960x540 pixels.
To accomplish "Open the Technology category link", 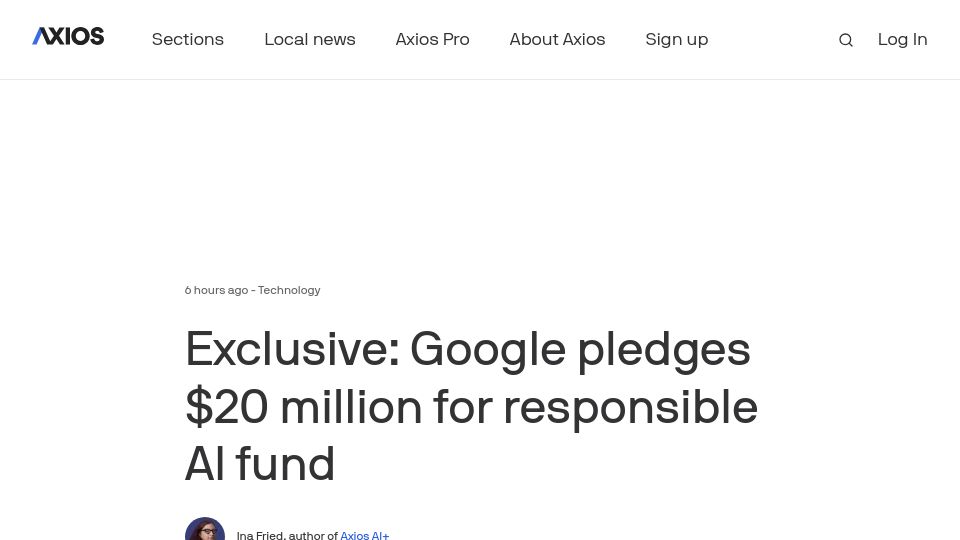I will pyautogui.click(x=289, y=290).
